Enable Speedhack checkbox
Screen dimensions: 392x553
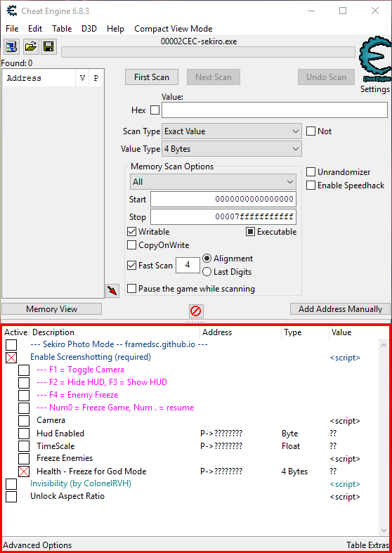(x=311, y=186)
